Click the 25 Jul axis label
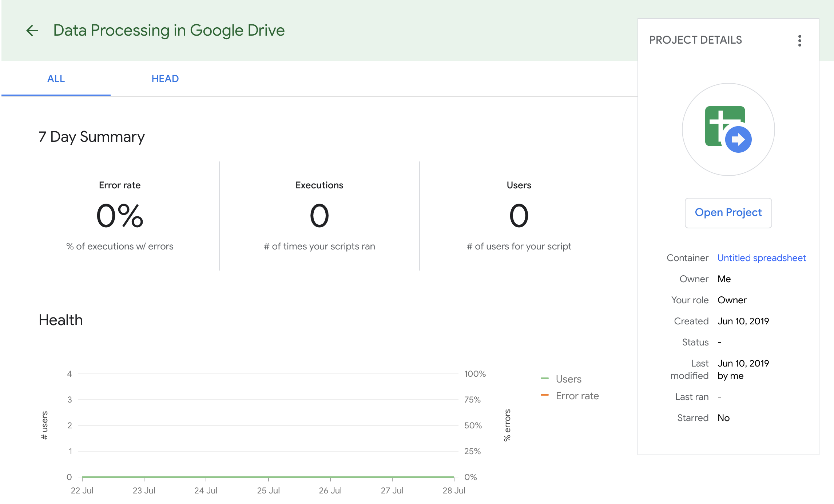Viewport: 834px width, 504px height. (269, 490)
